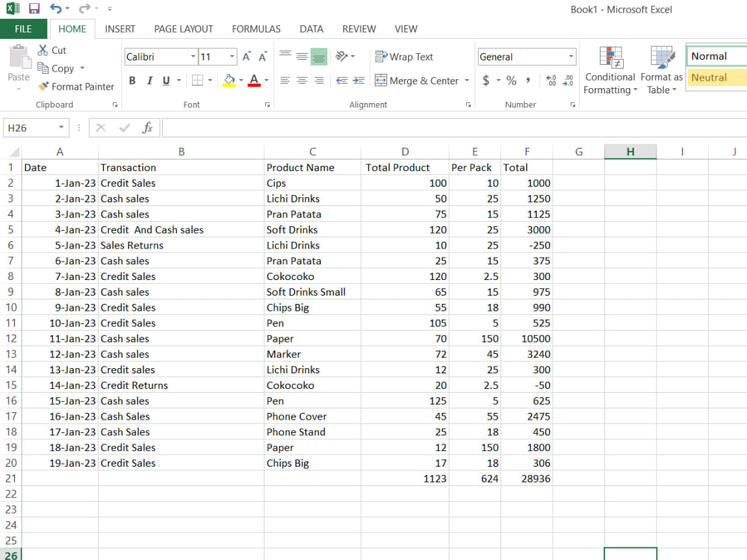Screen dimensions: 747x560
Task: Open the FILE tab
Action: (23, 29)
